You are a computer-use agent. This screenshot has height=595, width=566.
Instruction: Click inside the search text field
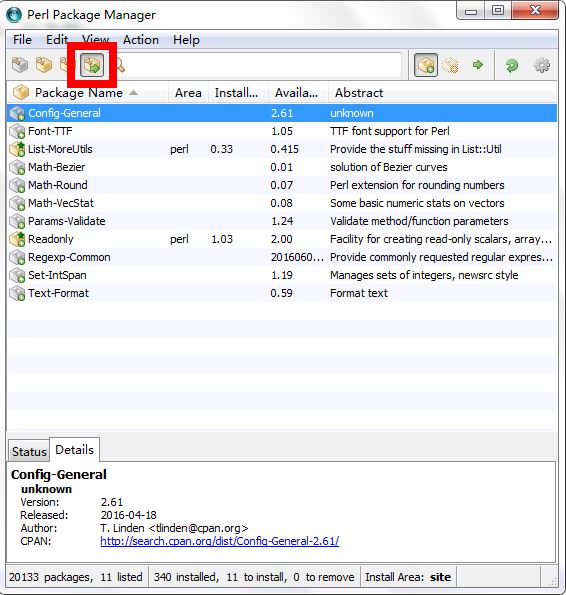tap(262, 65)
